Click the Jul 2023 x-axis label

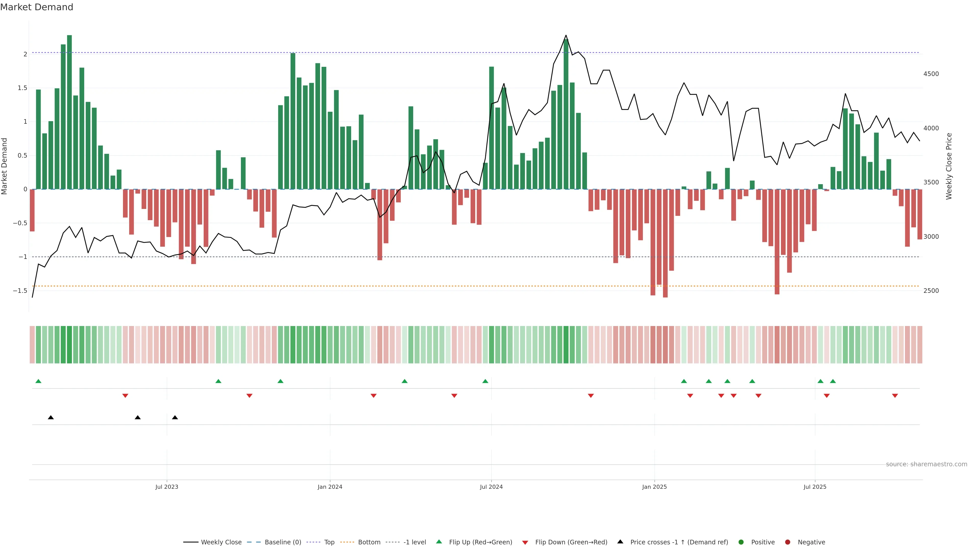pyautogui.click(x=167, y=487)
